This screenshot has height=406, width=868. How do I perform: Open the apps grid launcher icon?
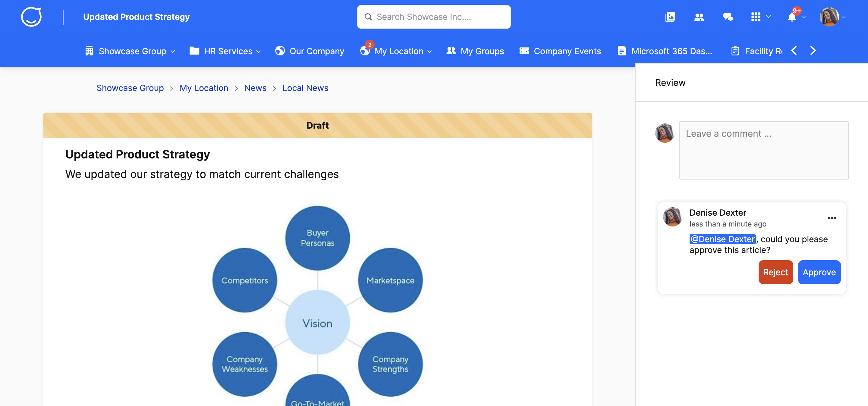point(756,17)
